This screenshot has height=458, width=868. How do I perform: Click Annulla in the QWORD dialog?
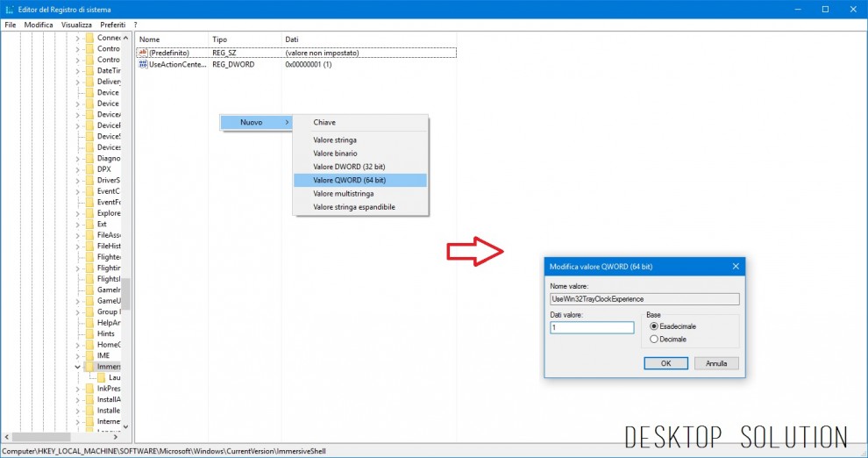click(x=716, y=363)
